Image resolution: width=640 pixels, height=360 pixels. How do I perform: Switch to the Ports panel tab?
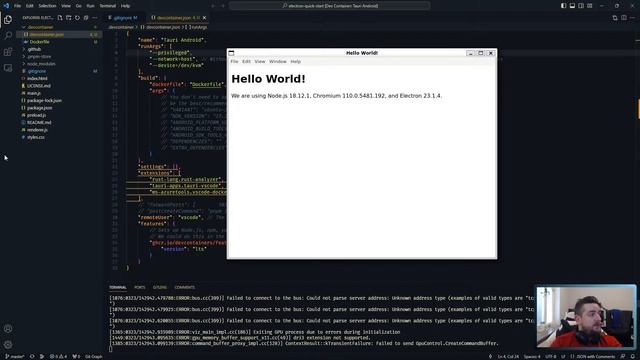[x=140, y=287]
